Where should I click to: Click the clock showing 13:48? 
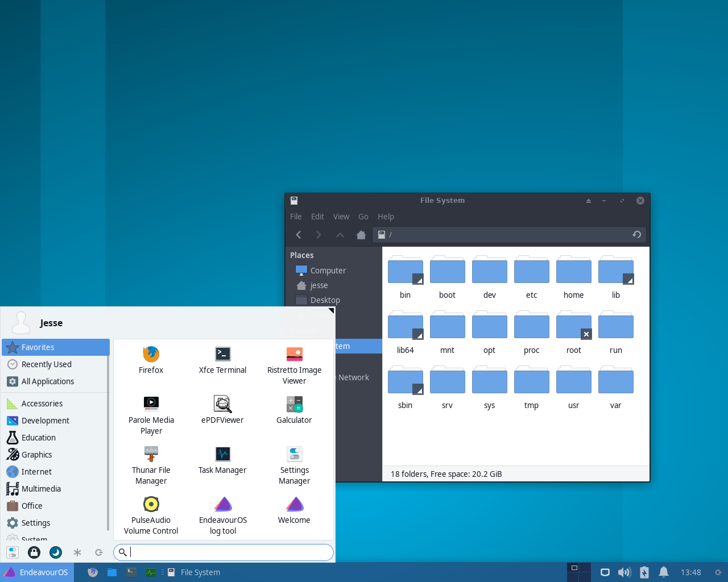coord(691,572)
